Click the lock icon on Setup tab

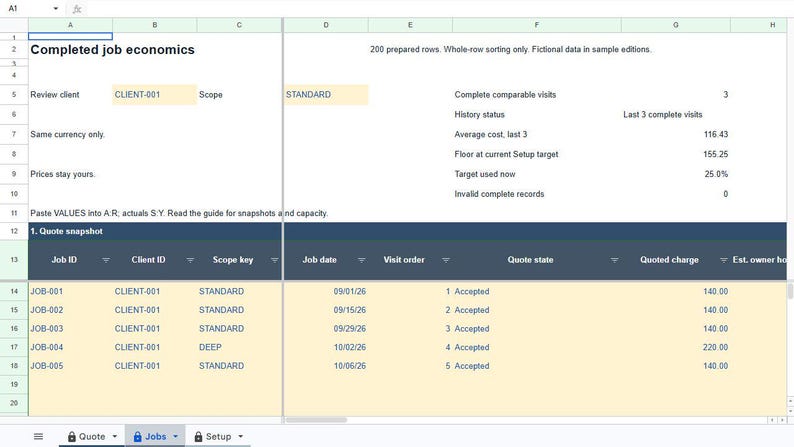pos(198,436)
